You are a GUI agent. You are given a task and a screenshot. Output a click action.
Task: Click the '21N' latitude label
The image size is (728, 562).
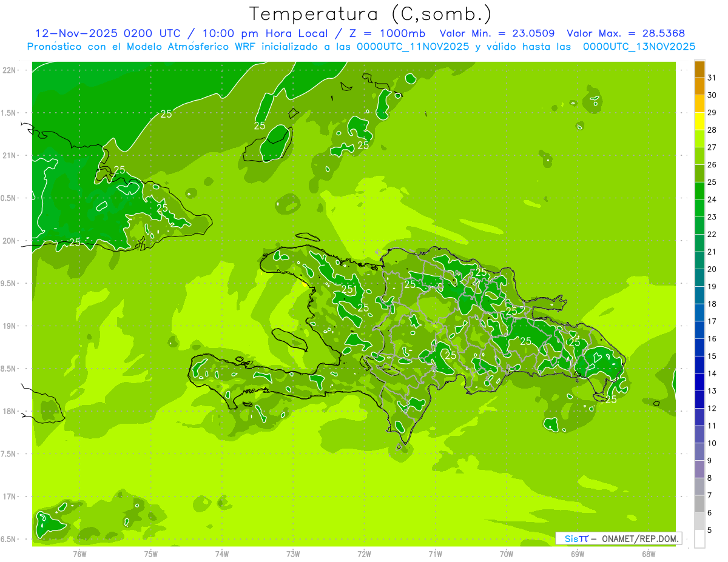9,155
